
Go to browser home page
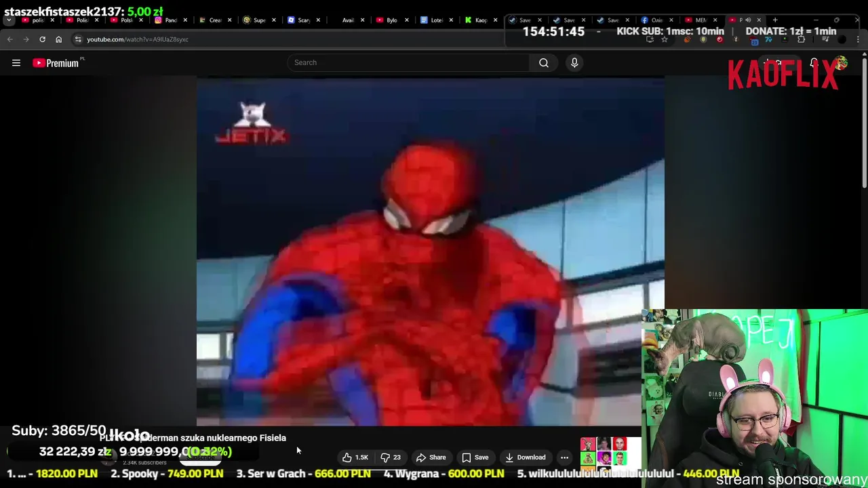[58, 39]
